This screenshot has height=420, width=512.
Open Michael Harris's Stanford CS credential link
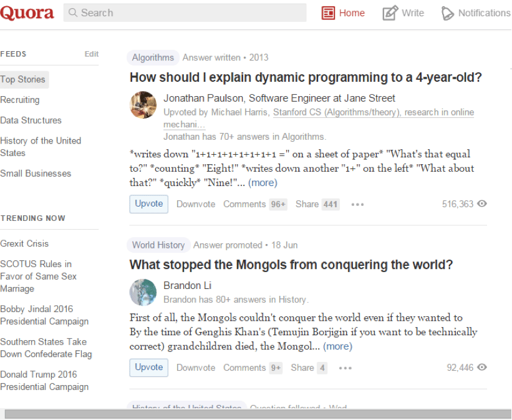373,112
